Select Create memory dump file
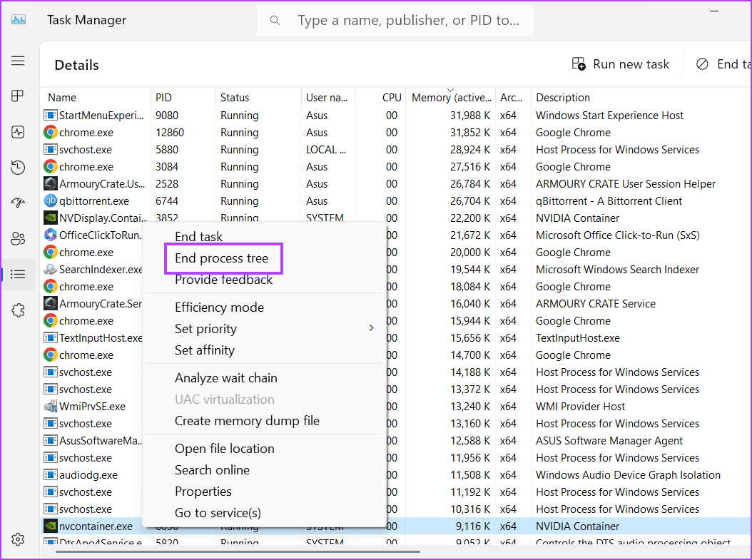The width and height of the screenshot is (752, 560). point(247,420)
